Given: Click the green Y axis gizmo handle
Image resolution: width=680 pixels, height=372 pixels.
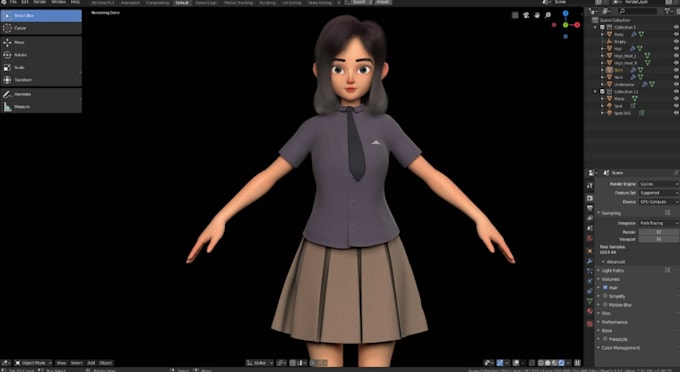Looking at the screenshot, I should (x=566, y=25).
